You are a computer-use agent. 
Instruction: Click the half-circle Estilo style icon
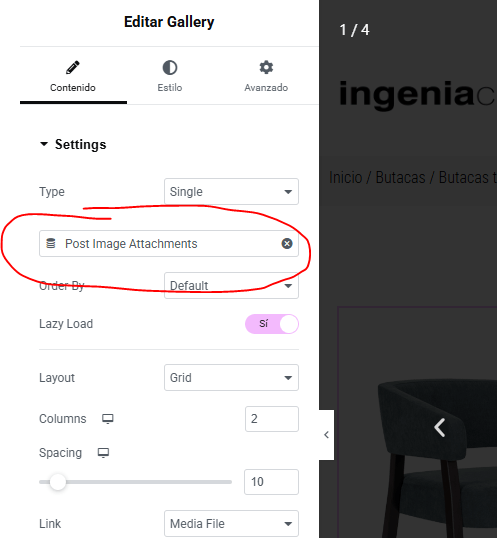(x=170, y=68)
